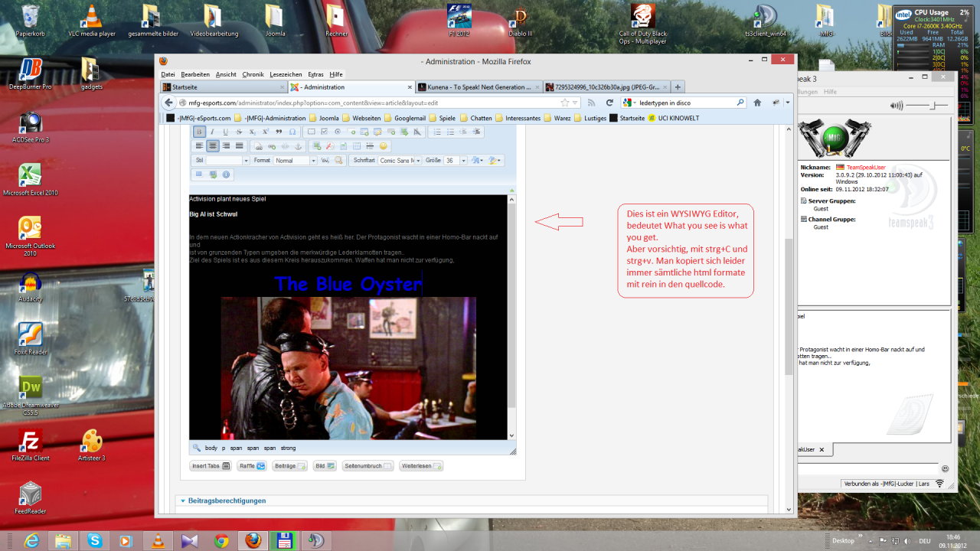Toggle bold formatting in the editor
Image resolution: width=980 pixels, height=551 pixels.
pyautogui.click(x=199, y=132)
